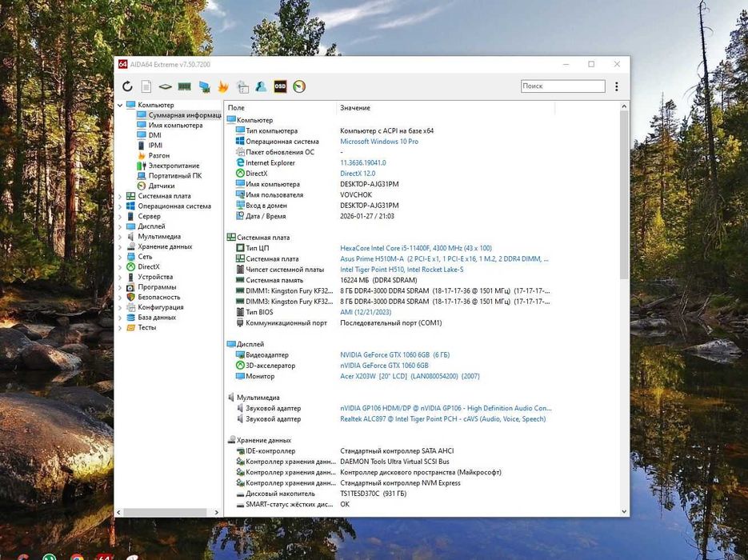
Task: Click the Windows logo icon beside Операционная система field
Action: coord(240,141)
